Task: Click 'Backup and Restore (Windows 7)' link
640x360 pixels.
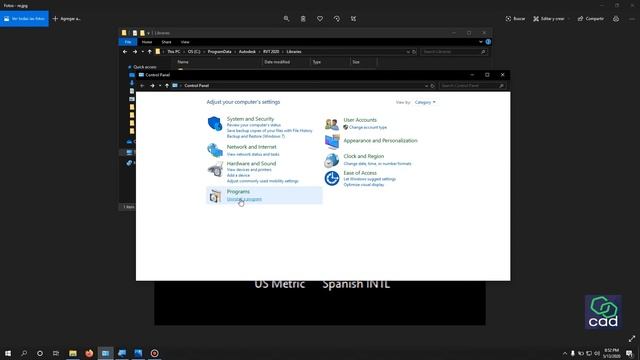Action: [x=256, y=136]
